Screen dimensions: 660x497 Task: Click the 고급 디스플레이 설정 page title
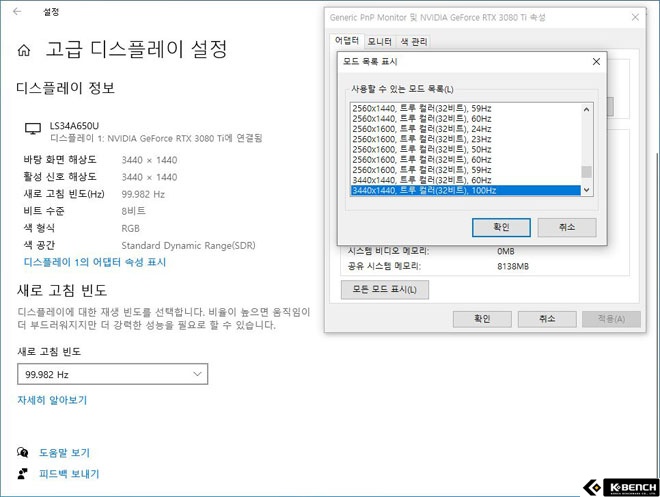point(136,49)
